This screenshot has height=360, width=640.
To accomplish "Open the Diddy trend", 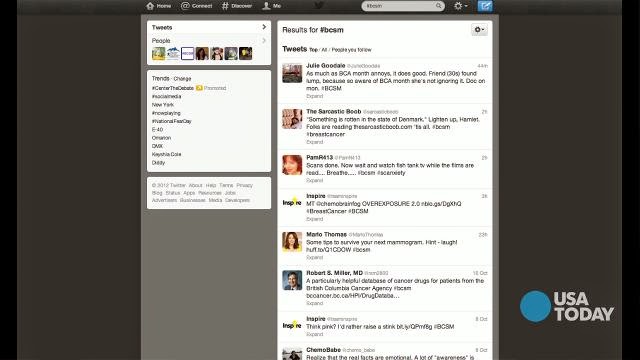I will point(158,162).
